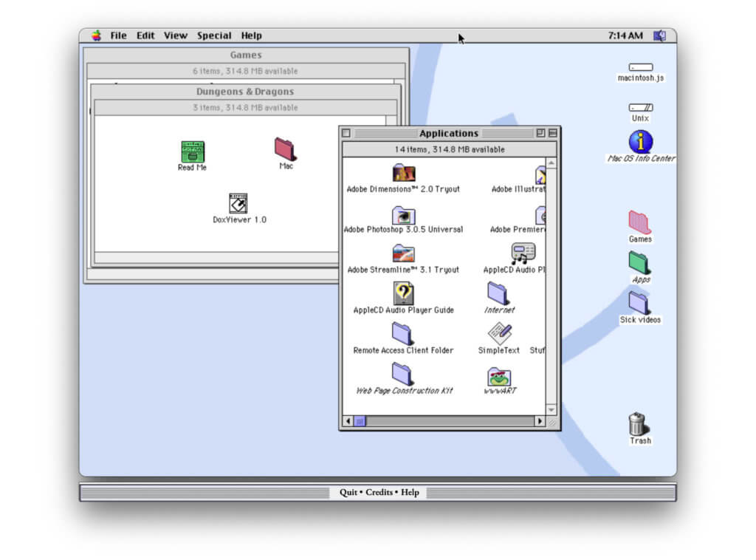Click the zoom box of the Applications window

tap(540, 133)
